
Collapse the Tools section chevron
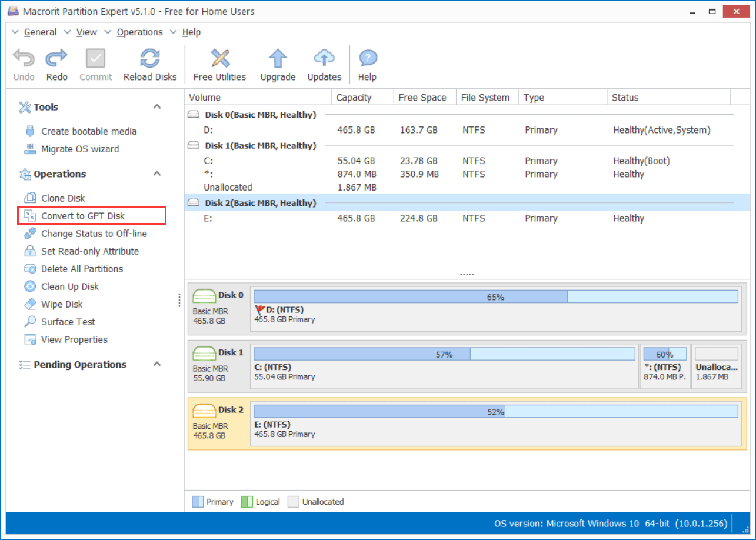157,106
